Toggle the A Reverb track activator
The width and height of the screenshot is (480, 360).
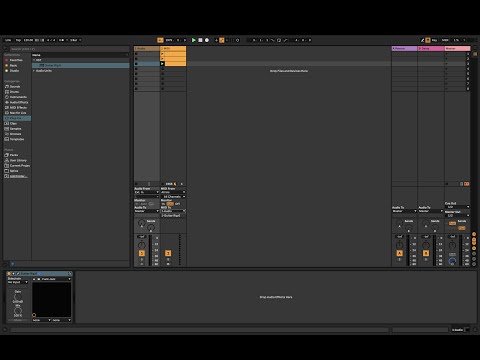(x=399, y=253)
